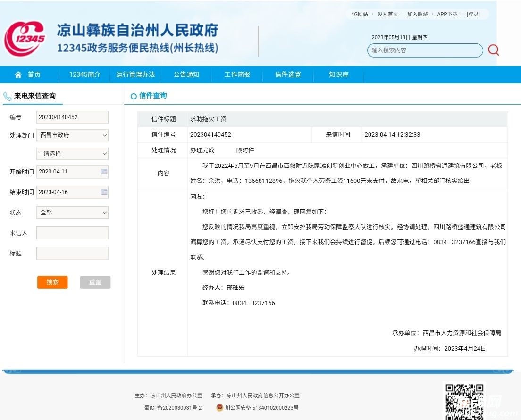Expand the 状态 dropdown set to 全部
Viewport: 521px width, 420px height.
(72, 213)
